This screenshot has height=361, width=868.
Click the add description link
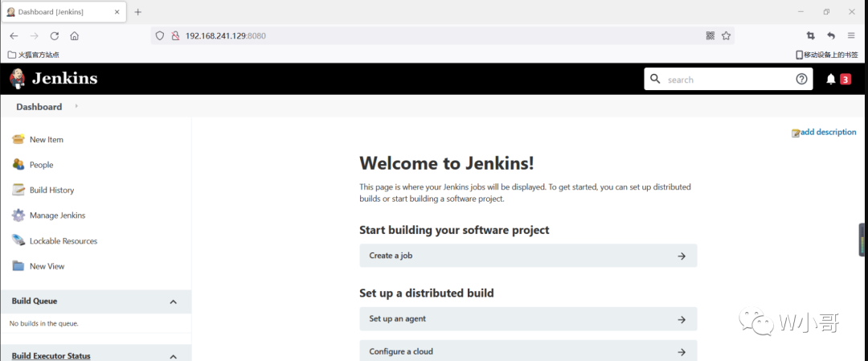click(828, 132)
